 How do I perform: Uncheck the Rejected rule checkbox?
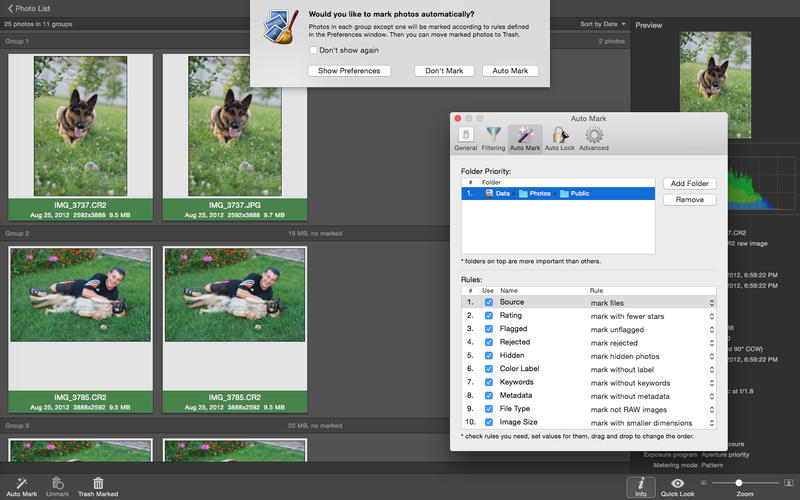click(489, 342)
